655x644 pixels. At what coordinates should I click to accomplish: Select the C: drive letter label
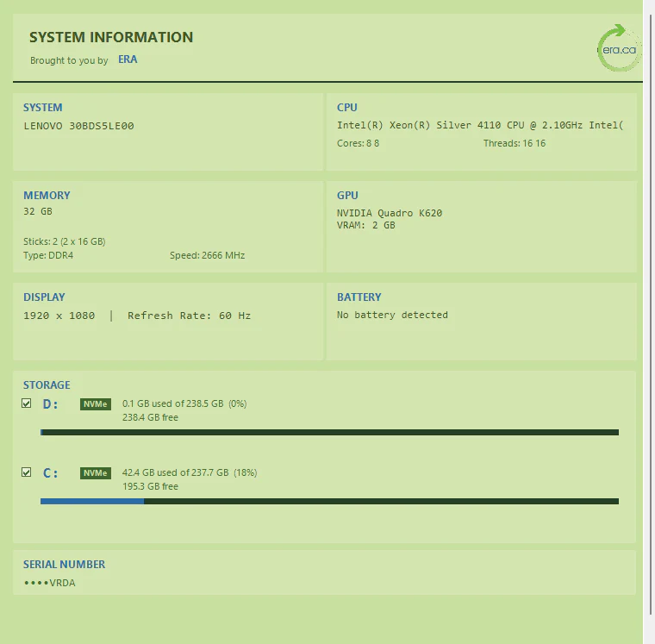coord(50,473)
